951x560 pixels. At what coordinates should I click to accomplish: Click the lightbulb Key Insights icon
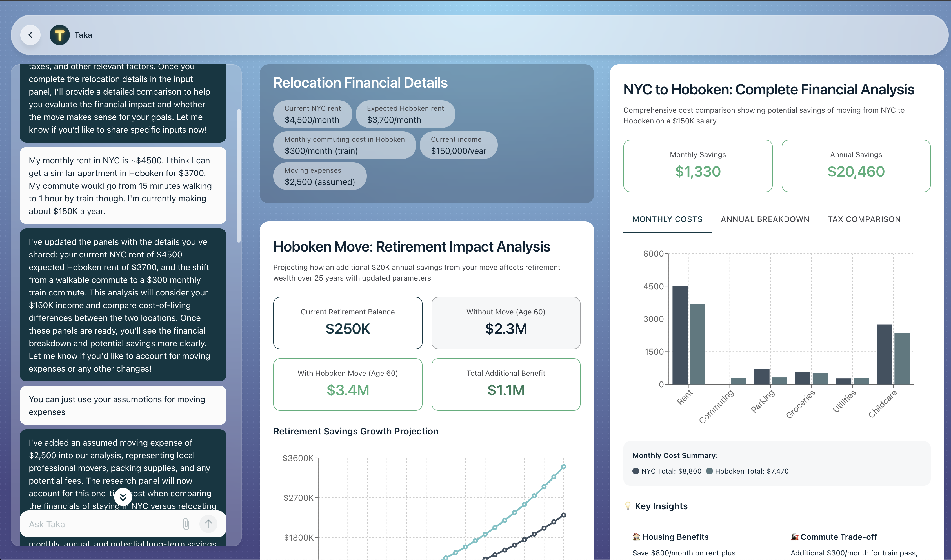(628, 506)
